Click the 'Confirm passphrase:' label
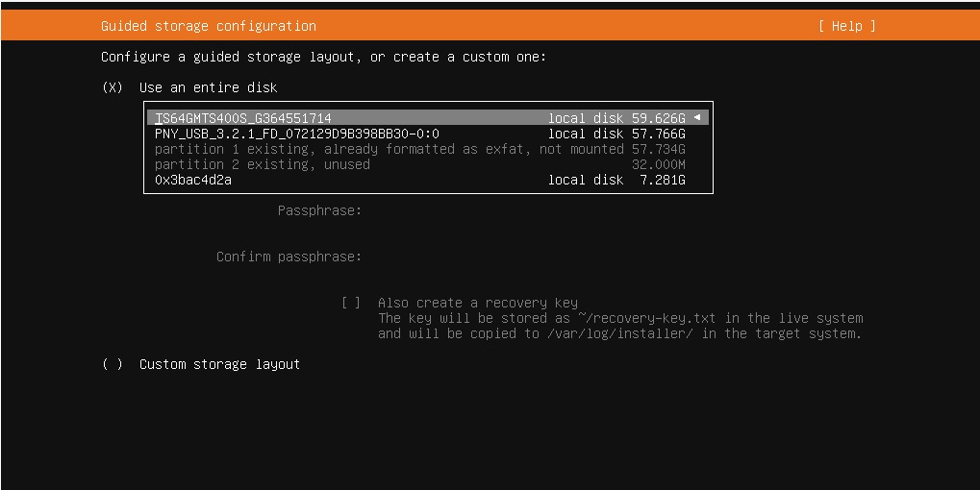Viewport: 980px width, 490px height. point(289,257)
